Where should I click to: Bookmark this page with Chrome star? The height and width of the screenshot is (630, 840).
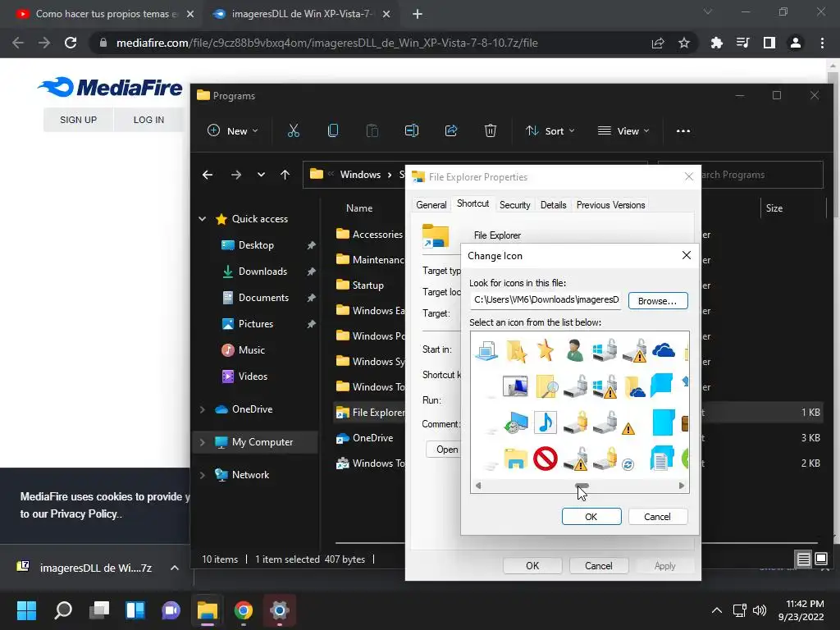(684, 43)
